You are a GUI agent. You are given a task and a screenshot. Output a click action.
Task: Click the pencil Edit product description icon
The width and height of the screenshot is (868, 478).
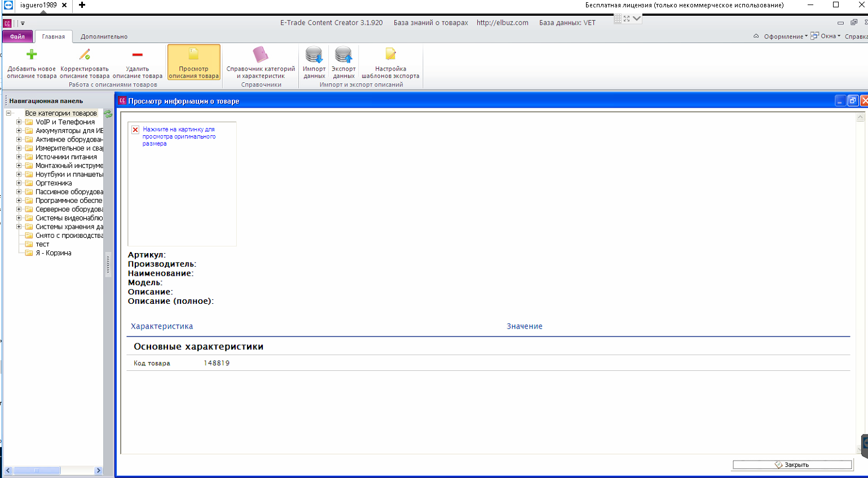coord(85,55)
